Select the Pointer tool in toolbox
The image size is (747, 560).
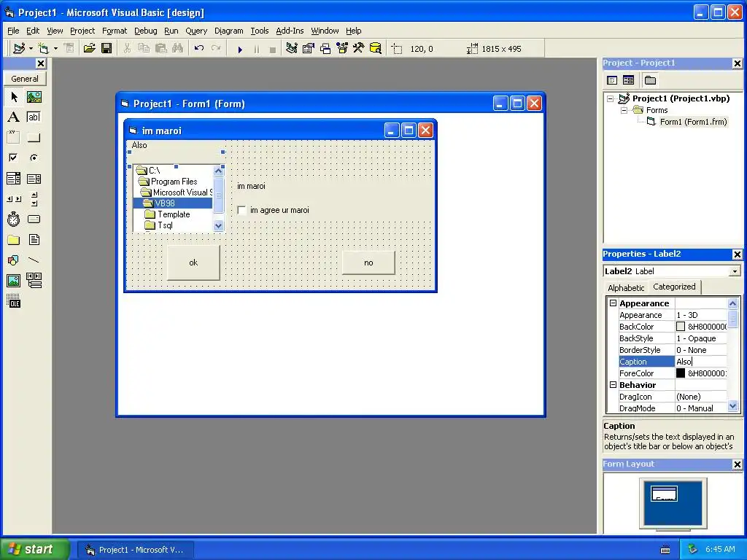(14, 97)
